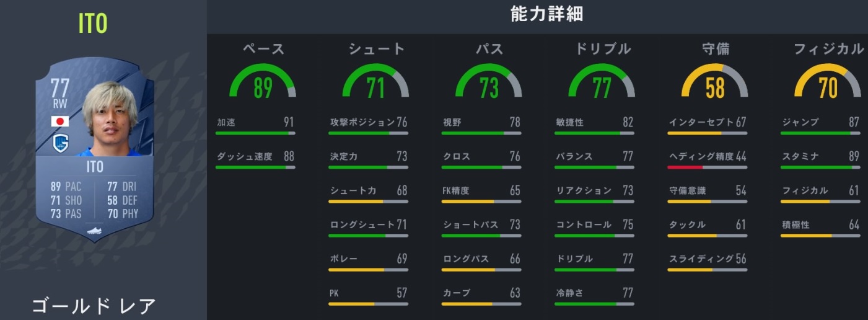
Task: Click the ゴールド レア label
Action: [x=94, y=306]
